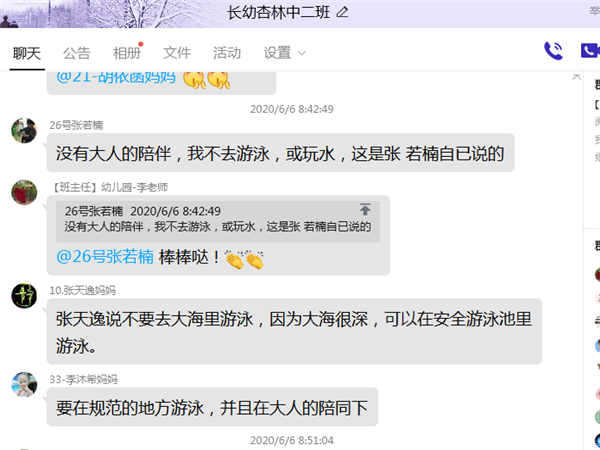Click the @26号张若楠 mention link
Image resolution: width=600 pixels, height=450 pixels.
click(x=105, y=257)
